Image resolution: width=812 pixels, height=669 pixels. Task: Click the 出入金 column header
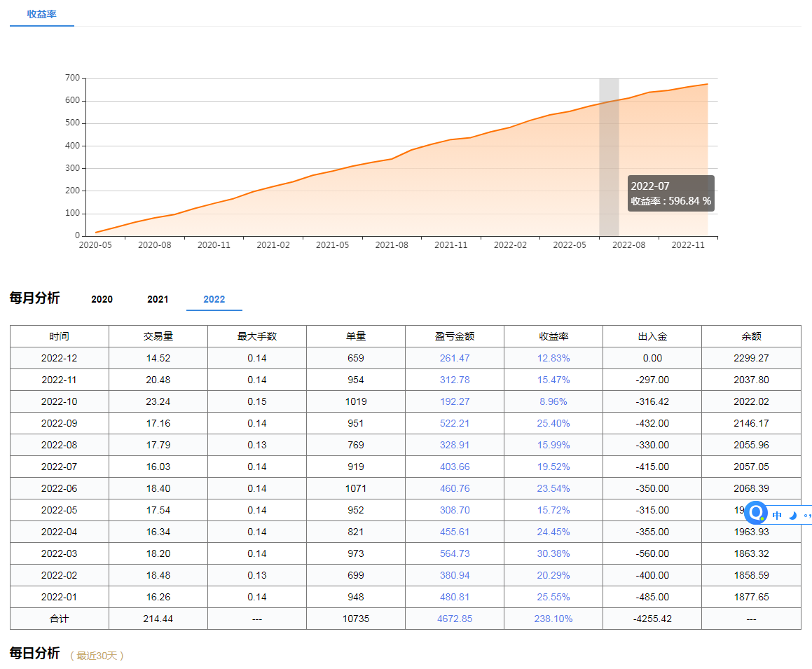pyautogui.click(x=652, y=336)
